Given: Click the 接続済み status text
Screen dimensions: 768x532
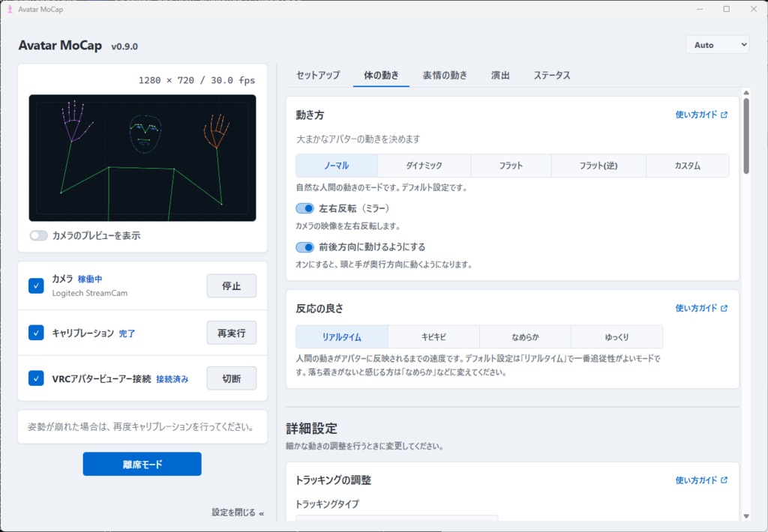Looking at the screenshot, I should (172, 379).
